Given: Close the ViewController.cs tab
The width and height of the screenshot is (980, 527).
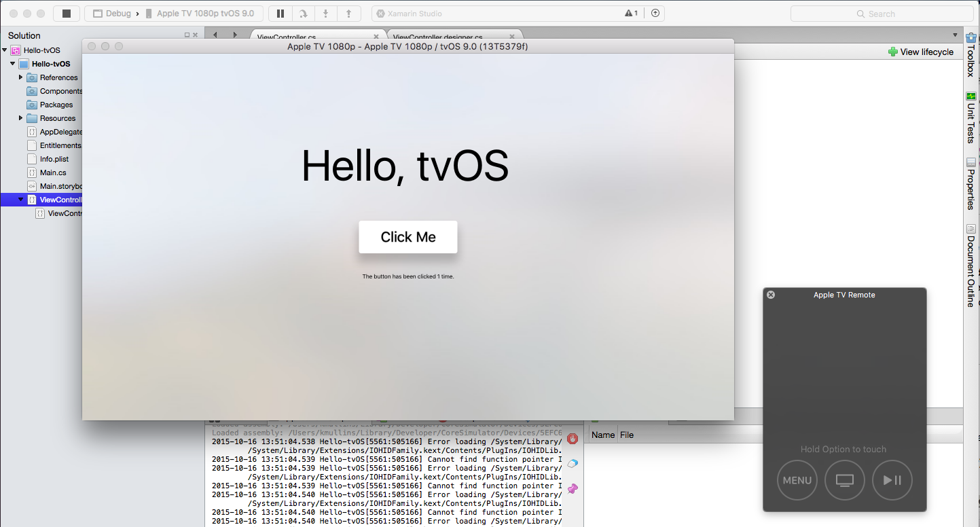Looking at the screenshot, I should pyautogui.click(x=376, y=37).
